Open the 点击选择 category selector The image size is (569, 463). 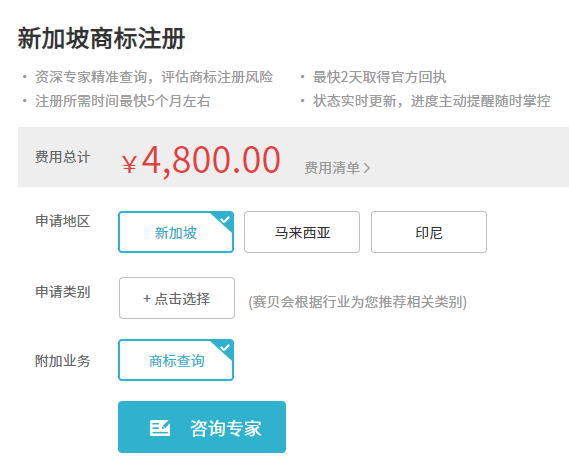(177, 298)
